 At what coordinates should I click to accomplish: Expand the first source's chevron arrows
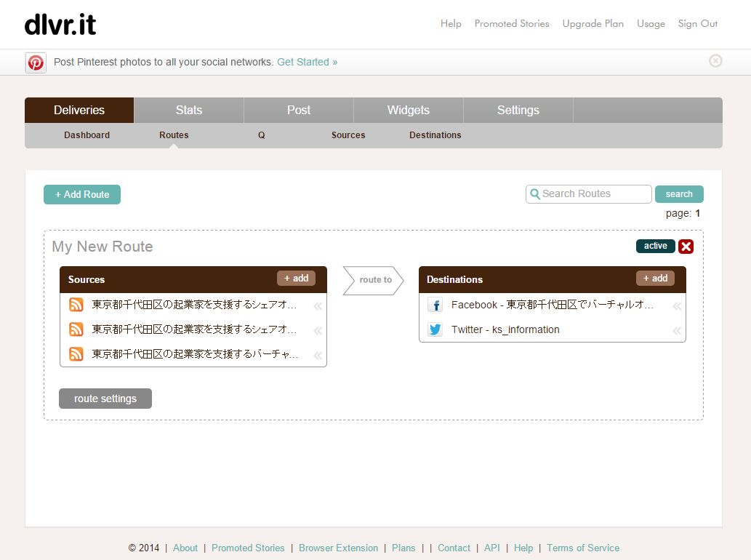coord(317,306)
